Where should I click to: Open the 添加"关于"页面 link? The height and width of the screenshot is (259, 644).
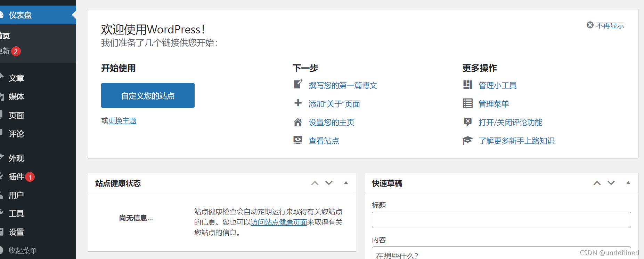click(334, 104)
